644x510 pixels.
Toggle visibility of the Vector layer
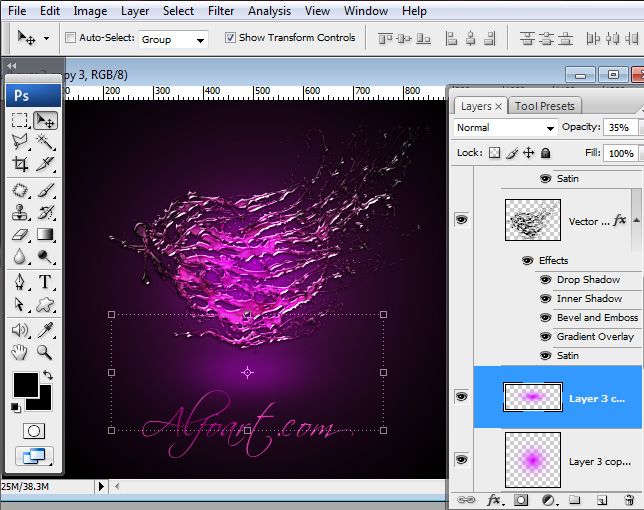(x=461, y=220)
